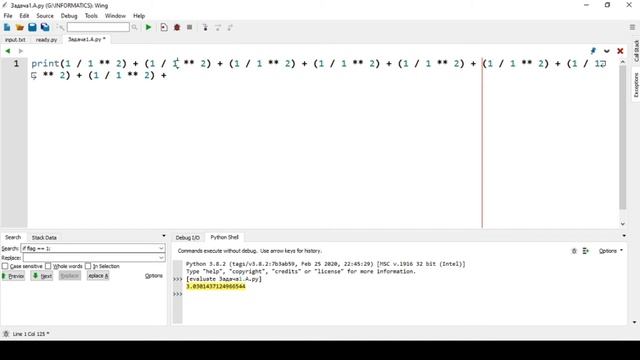Click the editor vertical scrollbar thumb
The image size is (640, 360).
[622, 138]
